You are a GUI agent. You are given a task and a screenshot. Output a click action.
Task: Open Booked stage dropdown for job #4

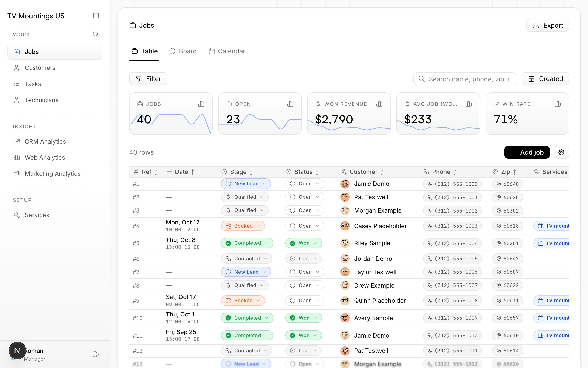click(243, 226)
